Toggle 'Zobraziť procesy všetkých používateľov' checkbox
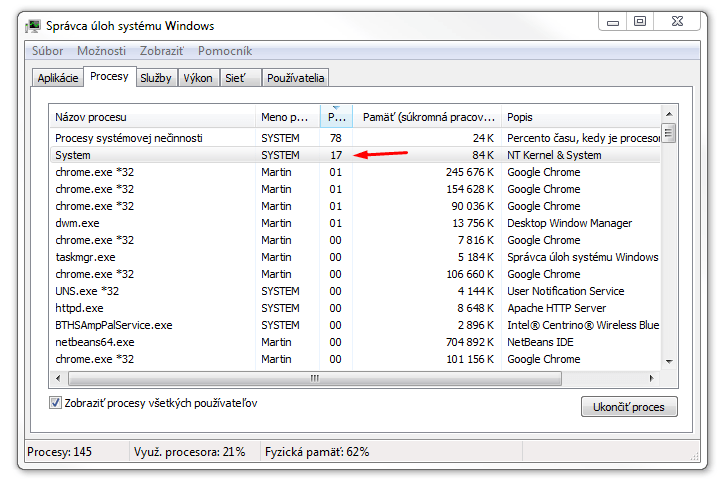722x485 pixels. [56, 403]
